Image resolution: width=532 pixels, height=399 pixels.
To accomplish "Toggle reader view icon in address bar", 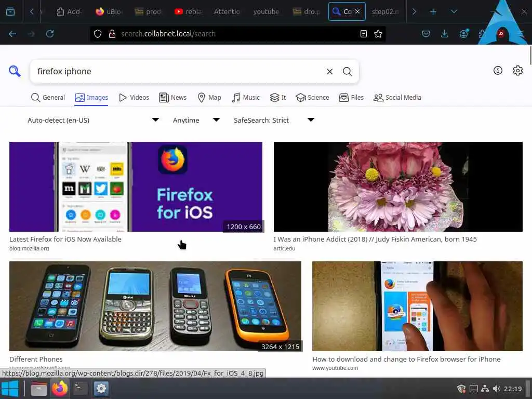I will click(363, 34).
